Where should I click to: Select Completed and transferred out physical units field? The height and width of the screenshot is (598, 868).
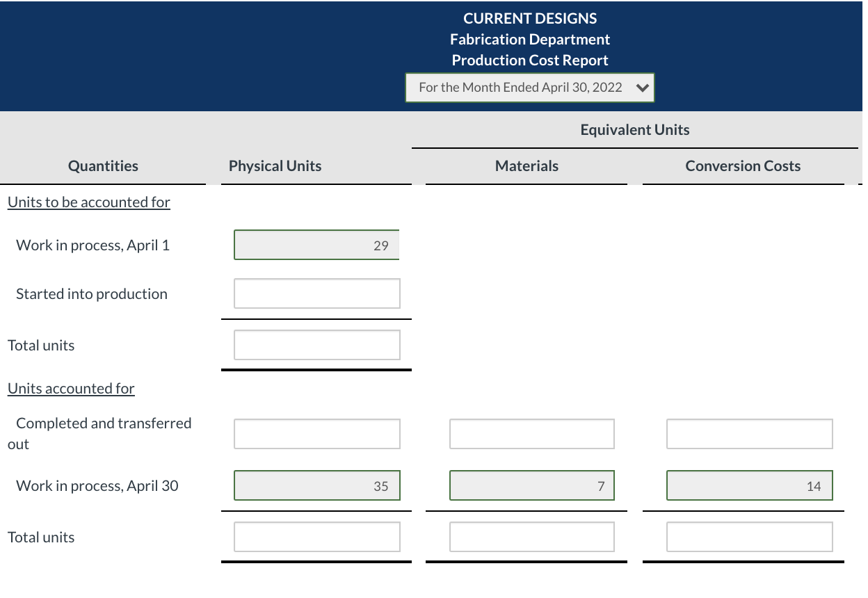pos(317,434)
